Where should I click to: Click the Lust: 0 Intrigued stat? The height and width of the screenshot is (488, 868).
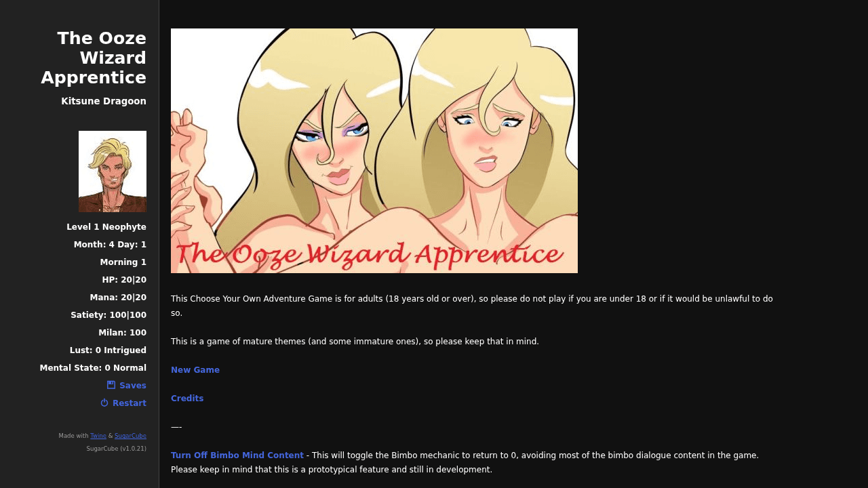coord(108,350)
